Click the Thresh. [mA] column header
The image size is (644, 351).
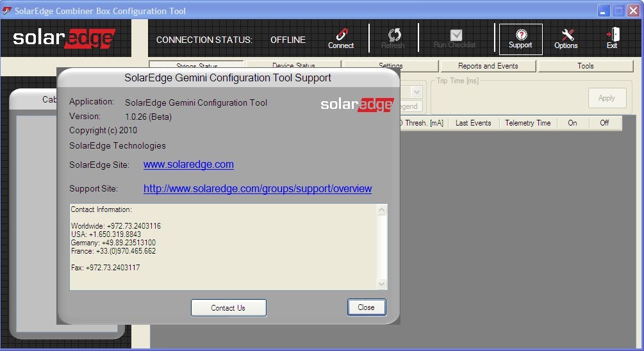(423, 123)
